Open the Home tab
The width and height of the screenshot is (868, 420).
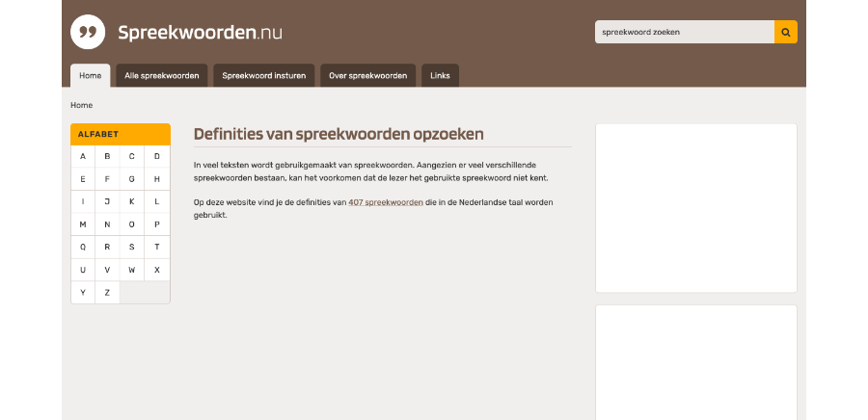pyautogui.click(x=91, y=76)
